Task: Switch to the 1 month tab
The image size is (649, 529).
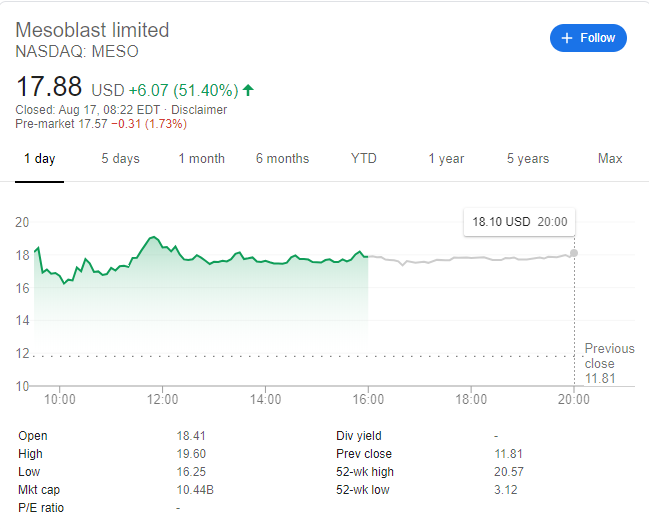Action: click(201, 159)
